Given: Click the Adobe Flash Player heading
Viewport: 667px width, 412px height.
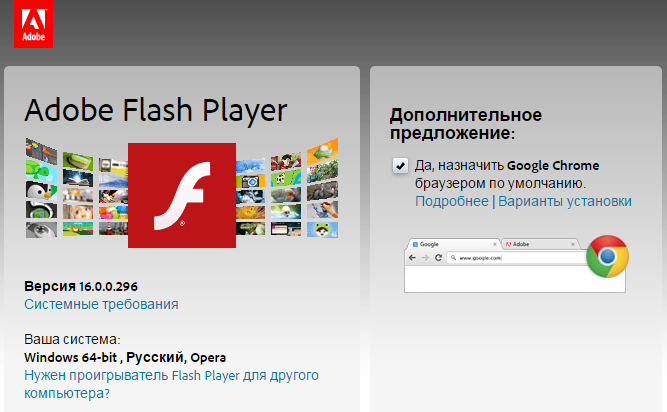Looking at the screenshot, I should 156,111.
